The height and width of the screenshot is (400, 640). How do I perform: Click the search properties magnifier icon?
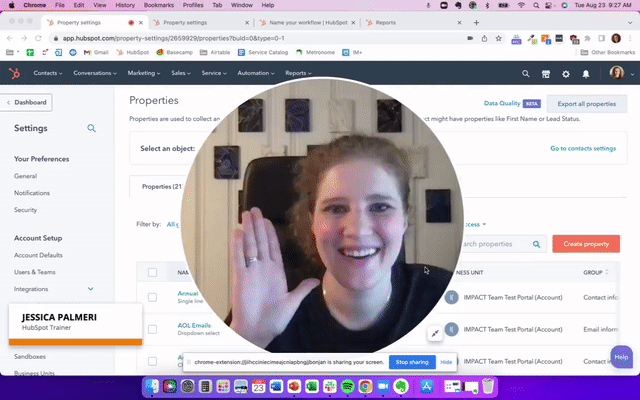[536, 243]
